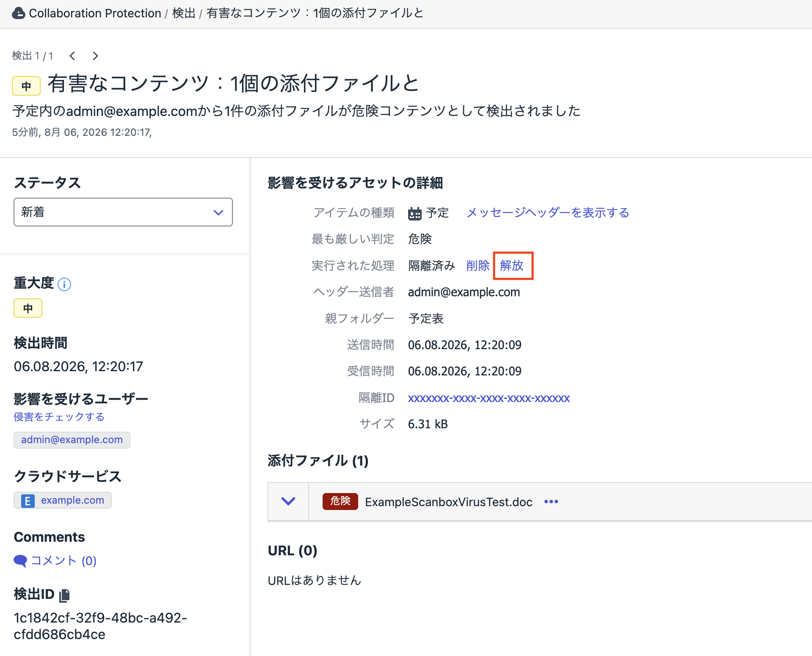Click the severity info icon
The width and height of the screenshot is (812, 656).
64,284
